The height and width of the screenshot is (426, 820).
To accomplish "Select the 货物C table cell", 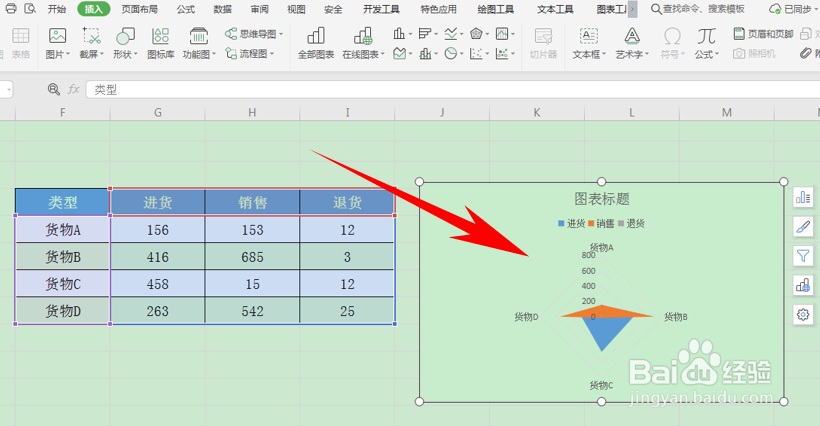I will coord(63,284).
